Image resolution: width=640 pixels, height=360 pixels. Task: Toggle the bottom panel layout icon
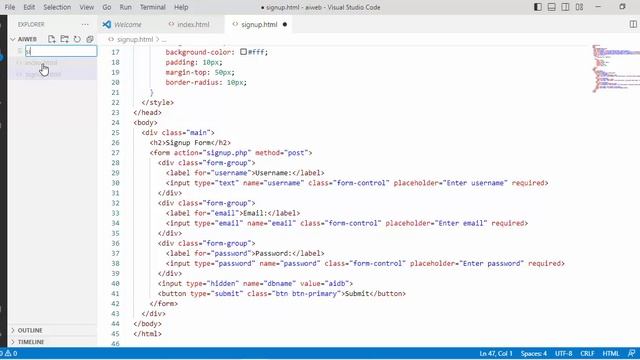(x=551, y=7)
